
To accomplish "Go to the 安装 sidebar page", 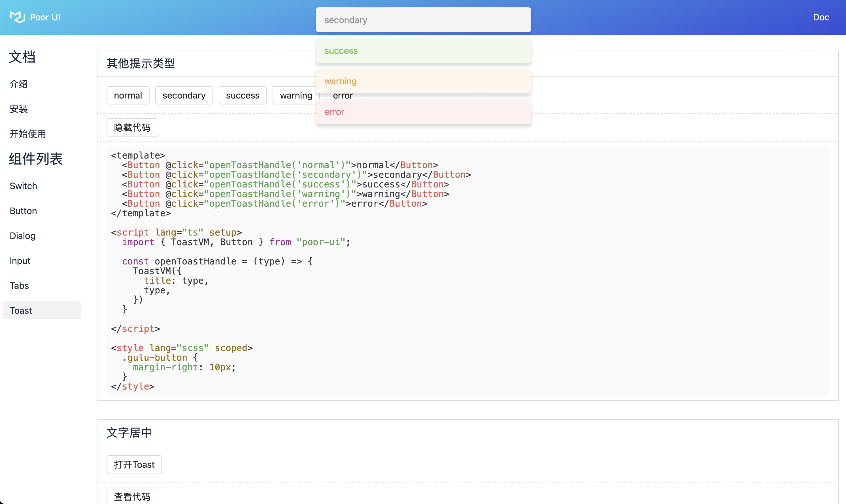I will [19, 109].
